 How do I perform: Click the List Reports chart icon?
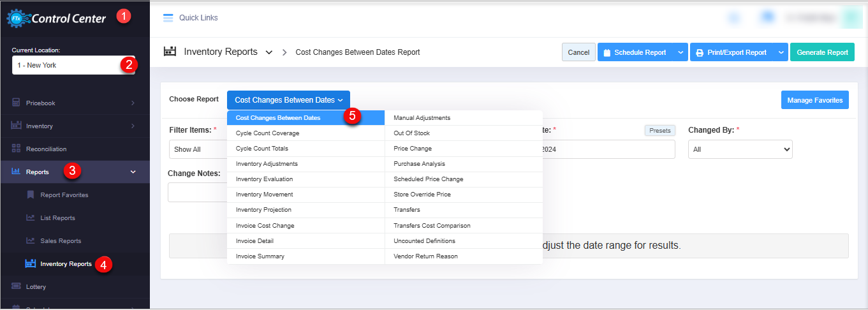point(30,218)
